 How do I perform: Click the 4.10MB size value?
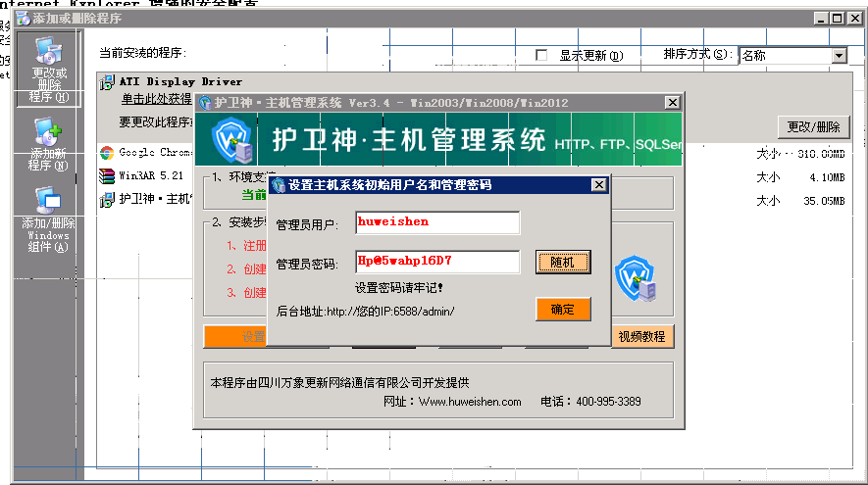pos(827,177)
